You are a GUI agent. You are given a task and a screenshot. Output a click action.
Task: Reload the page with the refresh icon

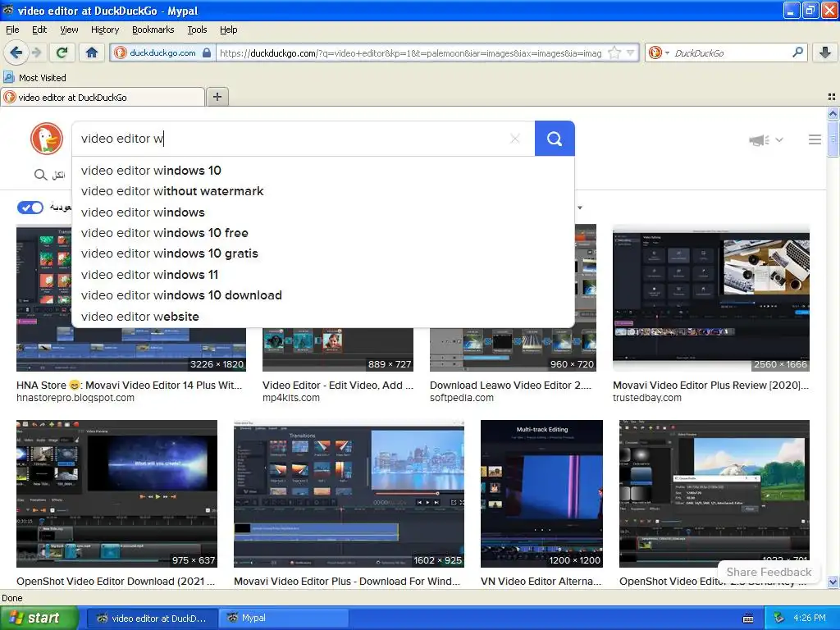pyautogui.click(x=62, y=52)
